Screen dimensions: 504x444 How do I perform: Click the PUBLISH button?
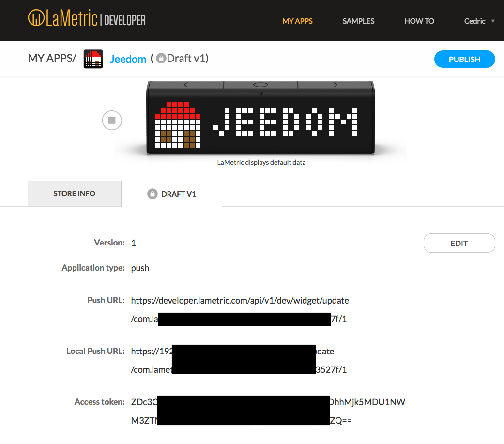pyautogui.click(x=464, y=59)
